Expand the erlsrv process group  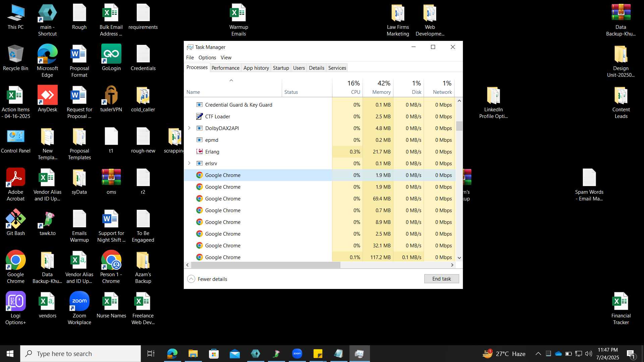pos(189,163)
